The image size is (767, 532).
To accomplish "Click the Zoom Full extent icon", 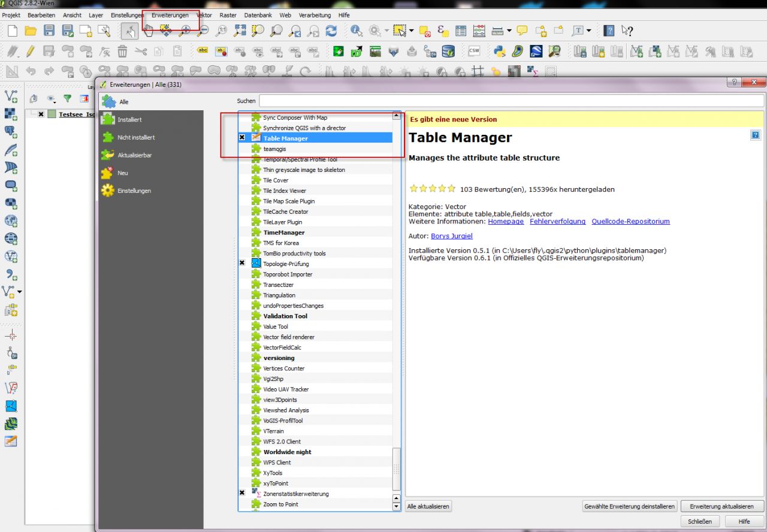I will tap(240, 31).
